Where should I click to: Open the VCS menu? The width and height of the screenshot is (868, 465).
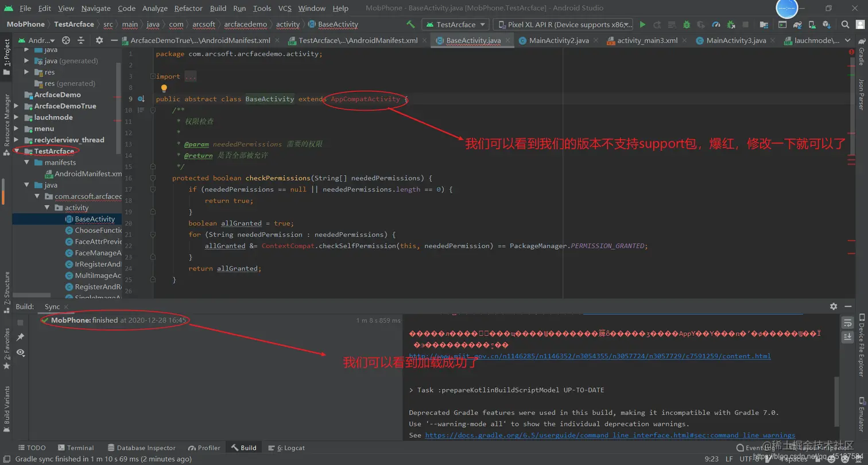click(x=285, y=8)
